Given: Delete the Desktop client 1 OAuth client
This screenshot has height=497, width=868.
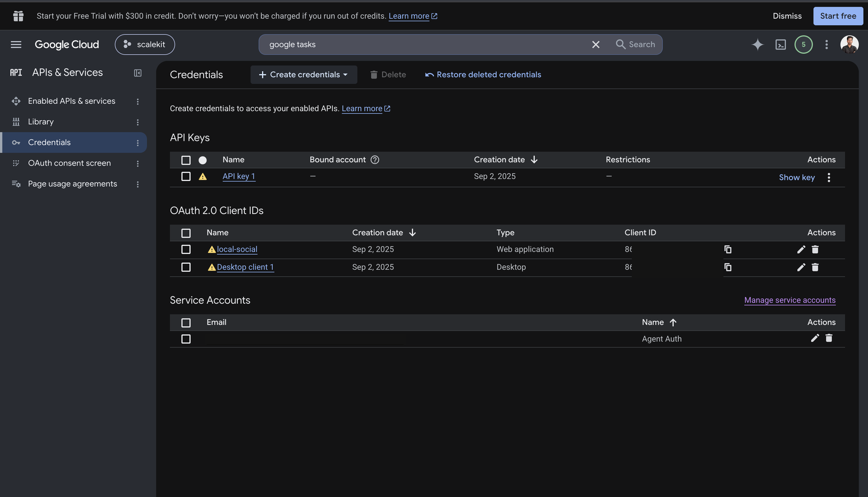Looking at the screenshot, I should point(815,267).
